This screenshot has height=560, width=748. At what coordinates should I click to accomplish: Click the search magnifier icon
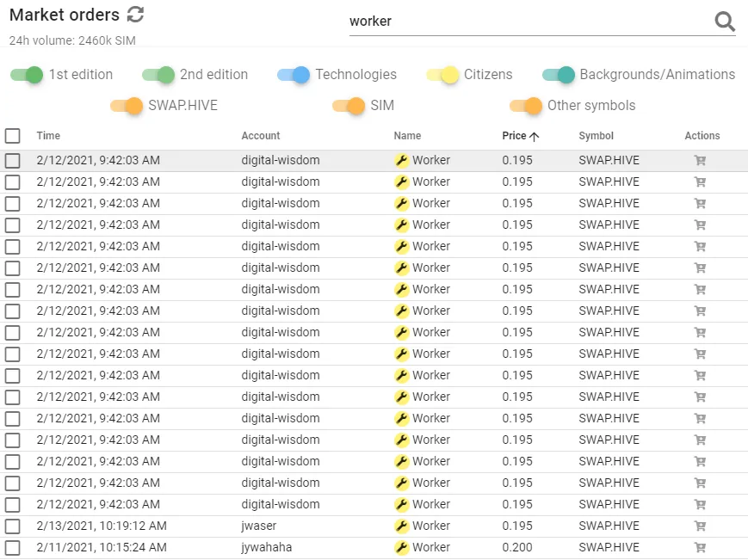[725, 22]
